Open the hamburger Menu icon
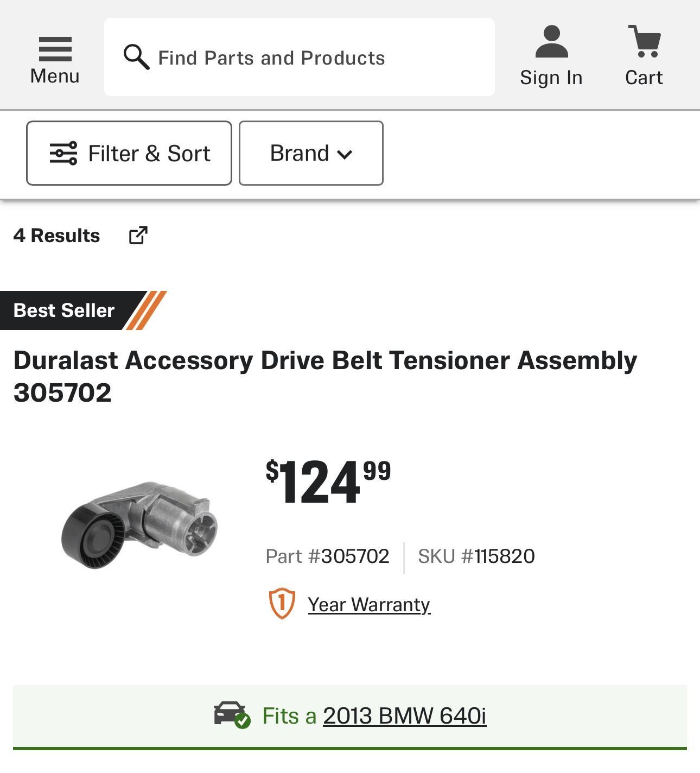The width and height of the screenshot is (700, 773). [55, 49]
